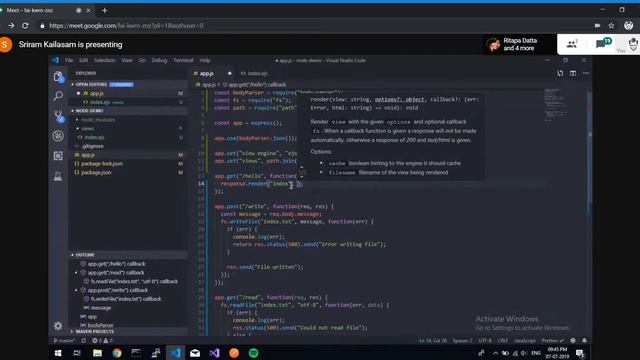Open the Debug menu
The width and height of the screenshot is (640, 360).
point(159,60)
